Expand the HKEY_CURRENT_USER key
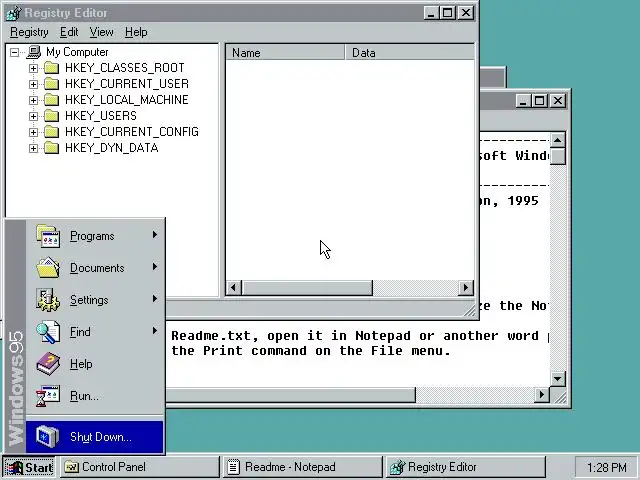Viewport: 640px width, 480px height. pyautogui.click(x=33, y=84)
